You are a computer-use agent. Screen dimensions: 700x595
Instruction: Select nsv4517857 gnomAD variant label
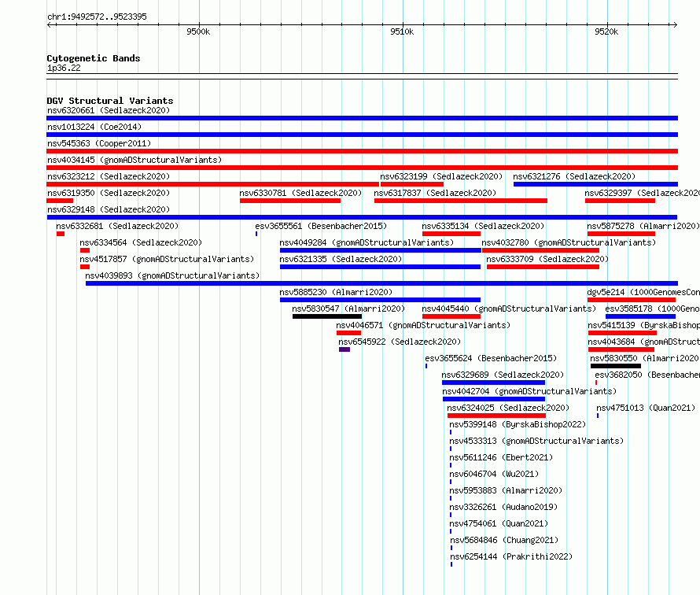[x=167, y=259]
